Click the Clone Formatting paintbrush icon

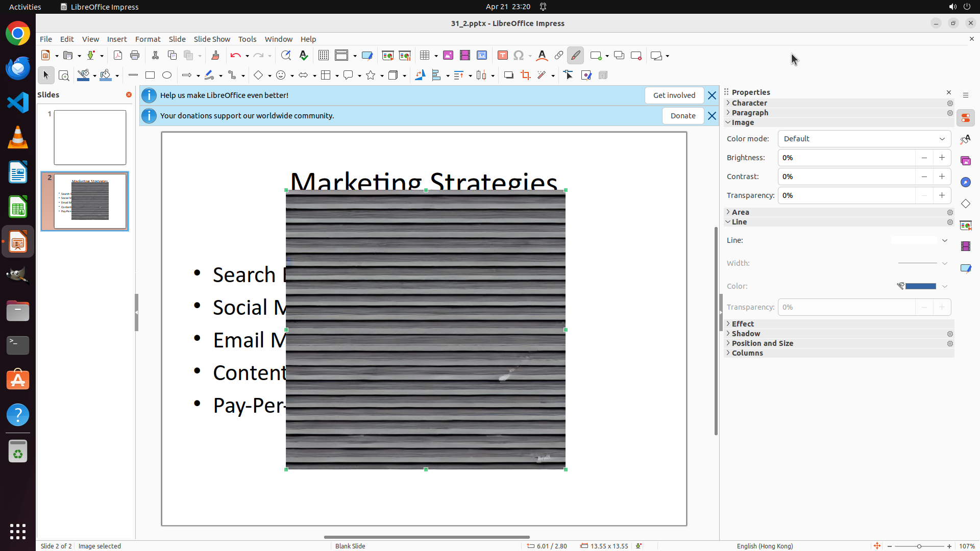pyautogui.click(x=215, y=56)
